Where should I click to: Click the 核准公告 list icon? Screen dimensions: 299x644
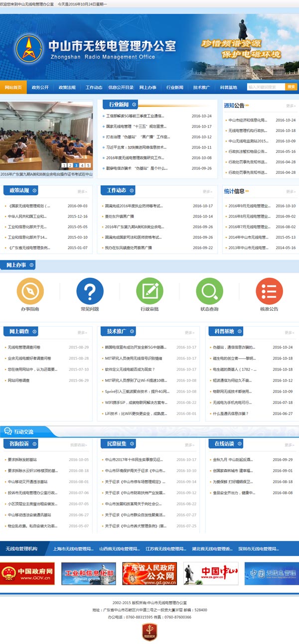click(x=269, y=291)
